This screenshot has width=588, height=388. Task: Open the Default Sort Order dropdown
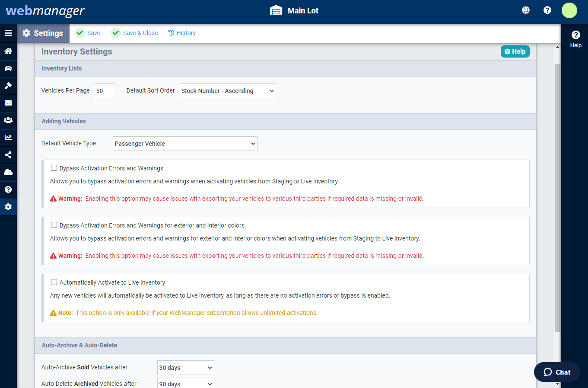[x=227, y=91]
